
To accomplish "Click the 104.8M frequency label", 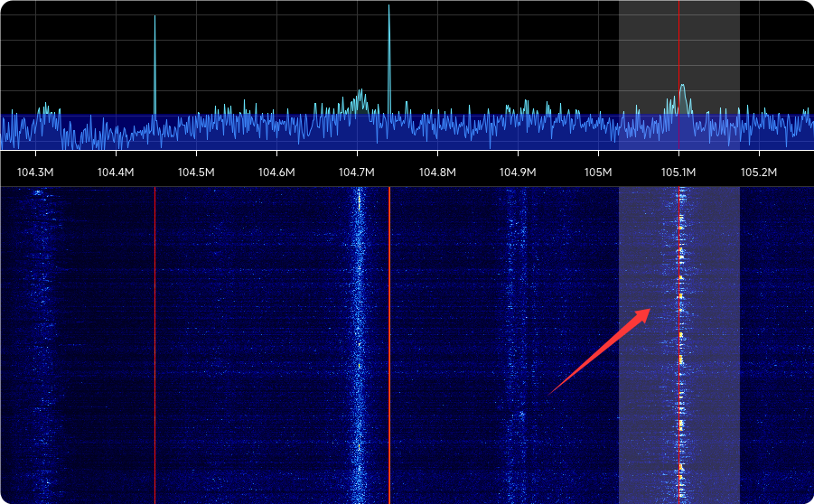I will pyautogui.click(x=437, y=173).
